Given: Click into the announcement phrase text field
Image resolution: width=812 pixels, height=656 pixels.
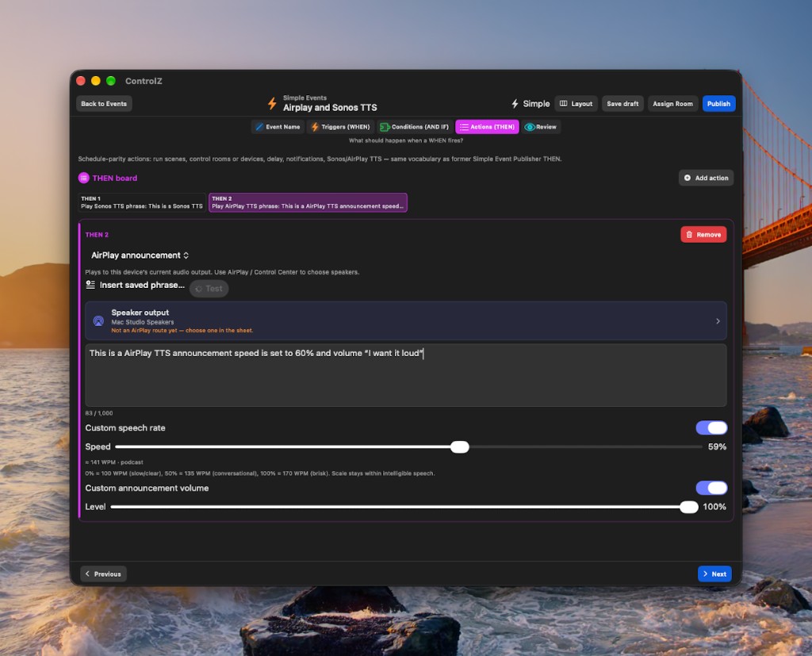Looking at the screenshot, I should [x=406, y=375].
